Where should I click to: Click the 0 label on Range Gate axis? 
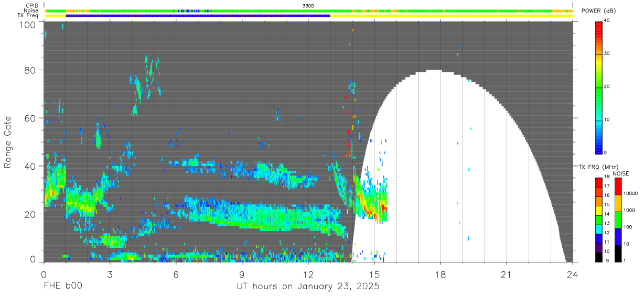(x=33, y=259)
